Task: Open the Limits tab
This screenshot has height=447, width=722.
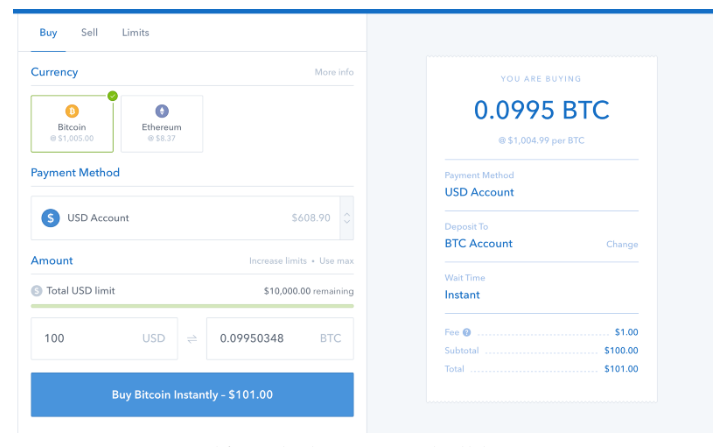Action: 135,33
